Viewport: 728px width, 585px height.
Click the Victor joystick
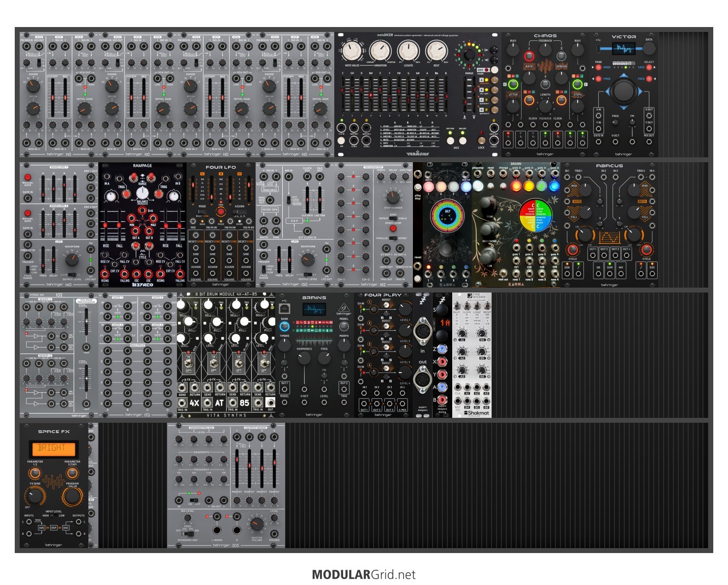pos(624,91)
